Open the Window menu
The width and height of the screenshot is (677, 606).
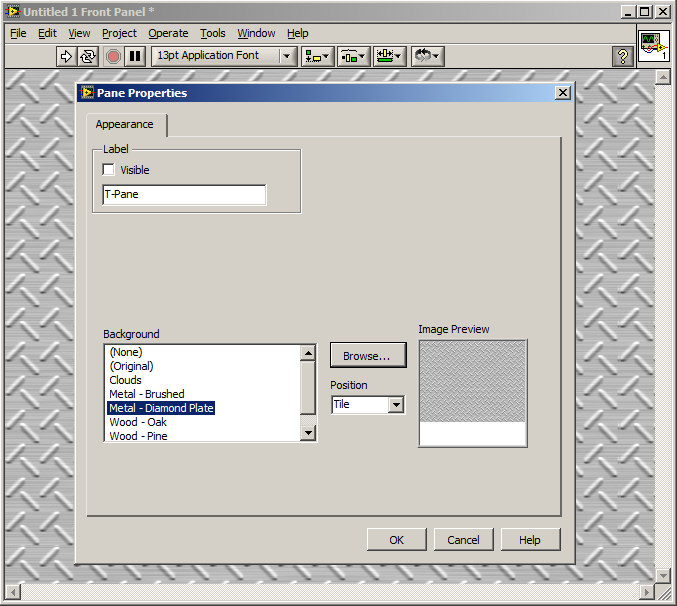tap(256, 33)
